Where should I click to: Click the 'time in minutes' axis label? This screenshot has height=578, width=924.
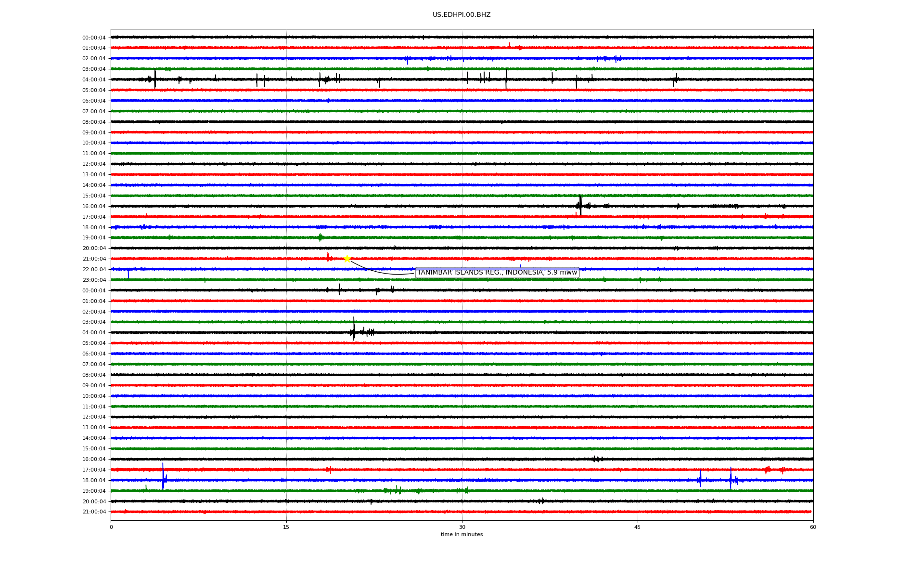462,535
